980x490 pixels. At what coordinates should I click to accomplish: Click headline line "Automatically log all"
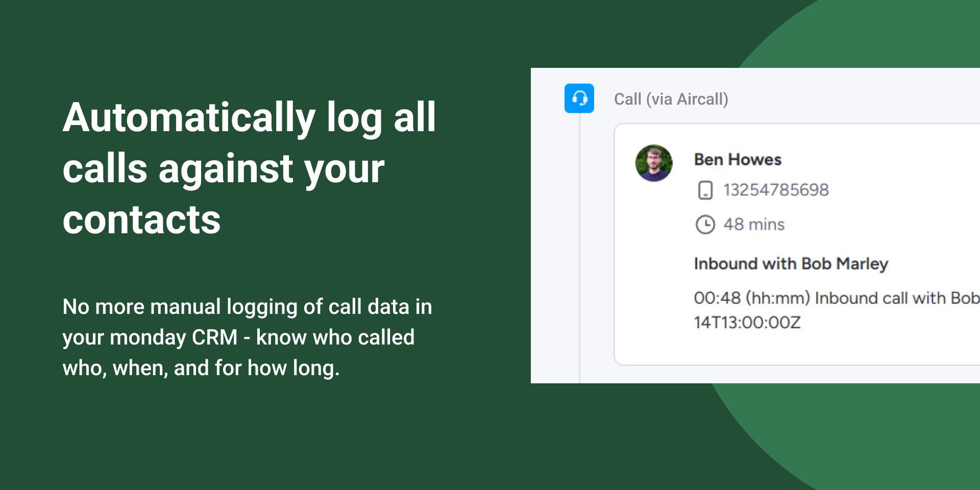click(249, 118)
